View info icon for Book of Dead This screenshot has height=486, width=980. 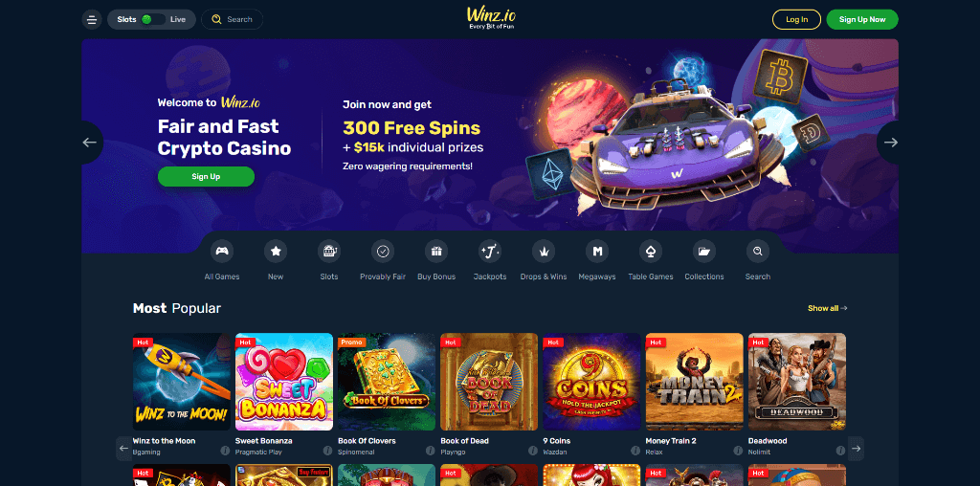pos(532,451)
